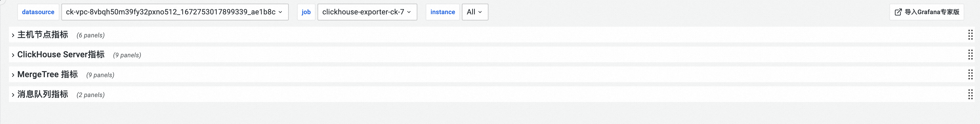
Task: Click drag handle icon on 主机节点指标 row
Action: tap(970, 35)
